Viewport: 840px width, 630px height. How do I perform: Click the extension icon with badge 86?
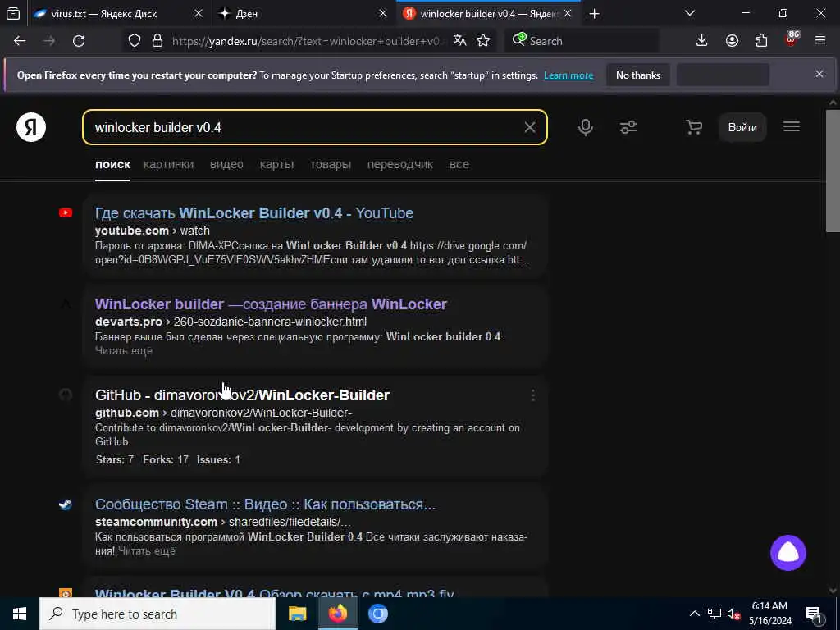click(792, 39)
